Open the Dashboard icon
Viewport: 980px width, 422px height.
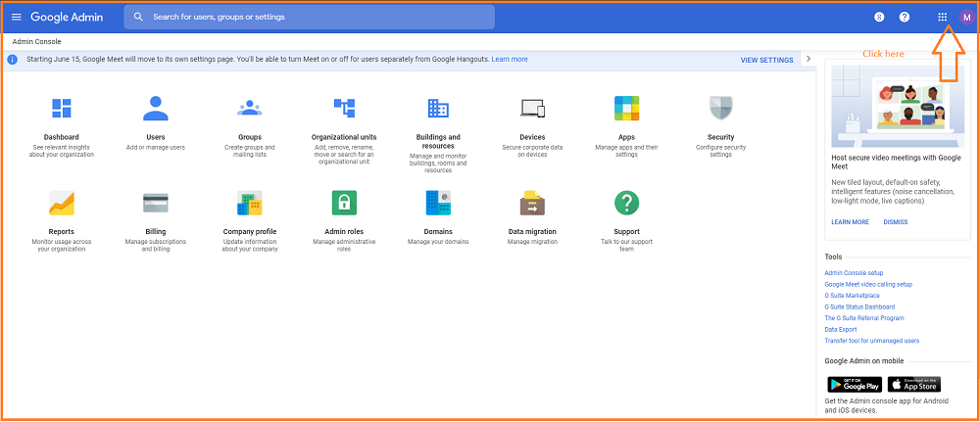[61, 108]
